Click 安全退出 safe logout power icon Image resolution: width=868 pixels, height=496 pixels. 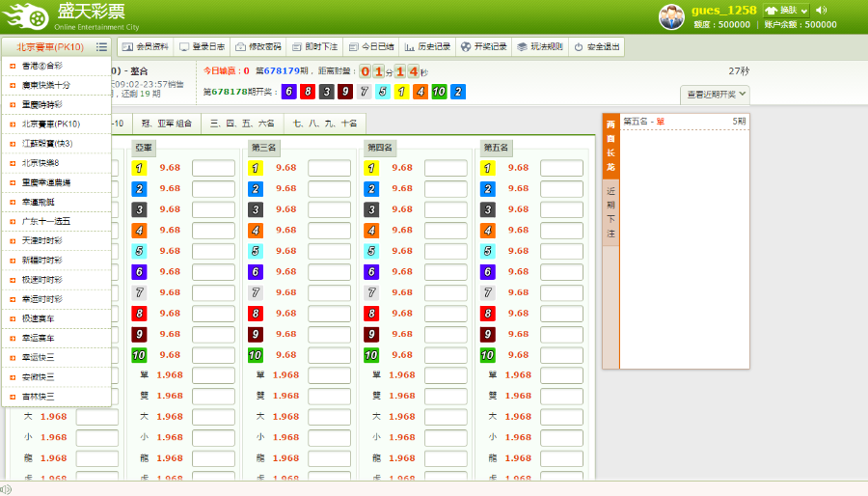tap(597, 46)
